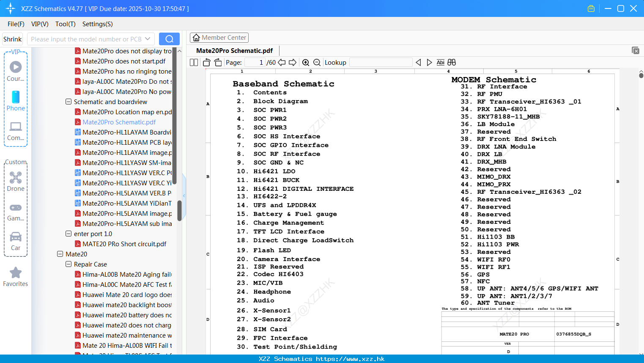Image resolution: width=644 pixels, height=363 pixels.
Task: Collapse the Repair Case folder
Action: pyautogui.click(x=69, y=264)
